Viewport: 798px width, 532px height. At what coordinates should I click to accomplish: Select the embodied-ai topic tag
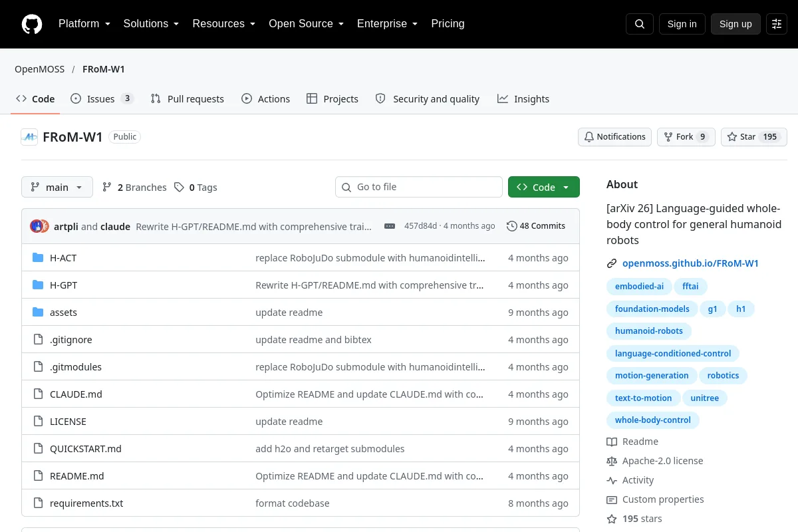click(639, 287)
